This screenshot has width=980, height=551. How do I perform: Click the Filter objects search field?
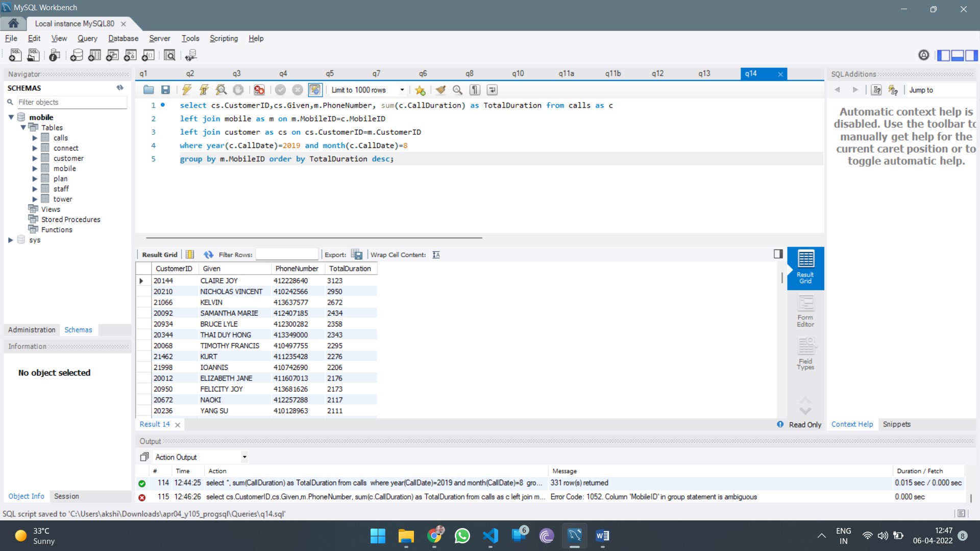(71, 102)
